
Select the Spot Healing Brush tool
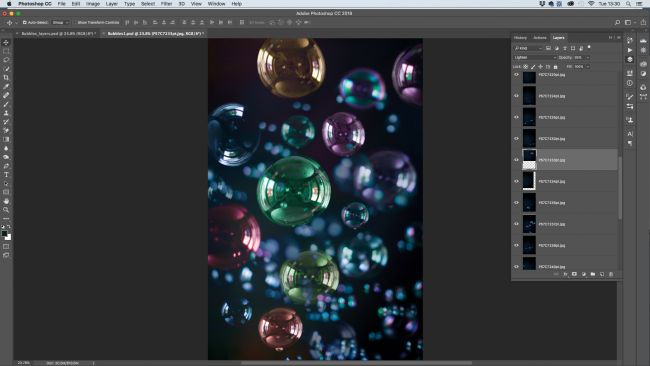coord(6,95)
